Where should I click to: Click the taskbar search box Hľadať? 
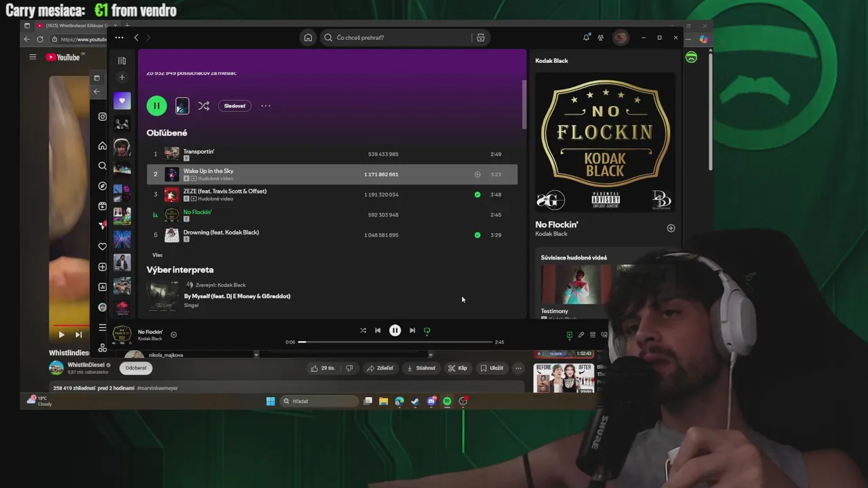click(x=319, y=401)
